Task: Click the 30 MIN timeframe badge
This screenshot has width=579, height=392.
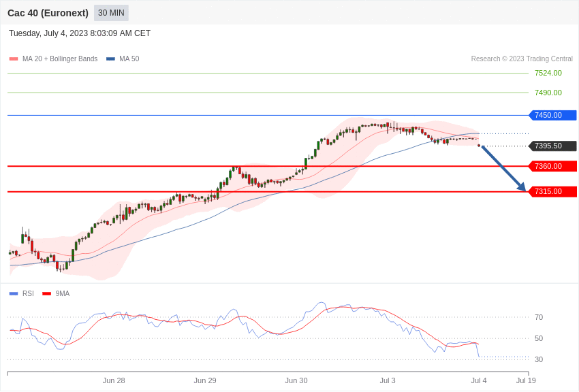Action: point(111,13)
